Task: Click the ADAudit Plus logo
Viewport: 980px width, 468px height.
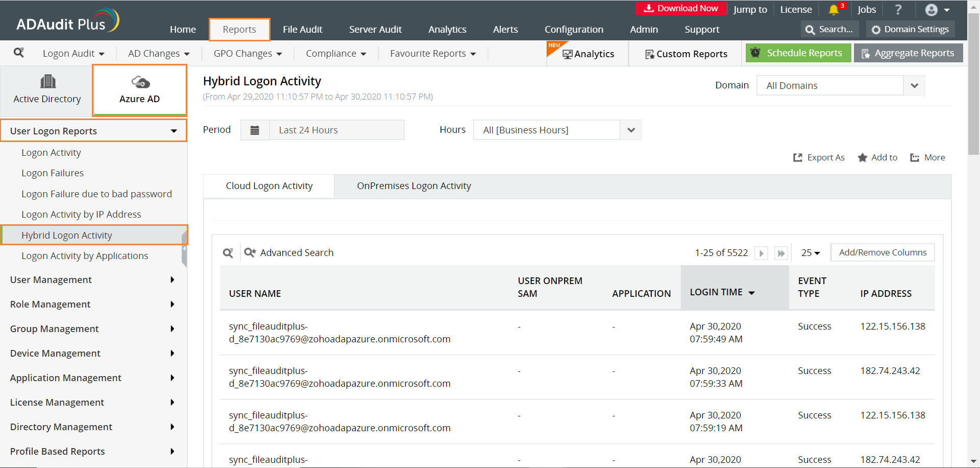Action: (68, 21)
